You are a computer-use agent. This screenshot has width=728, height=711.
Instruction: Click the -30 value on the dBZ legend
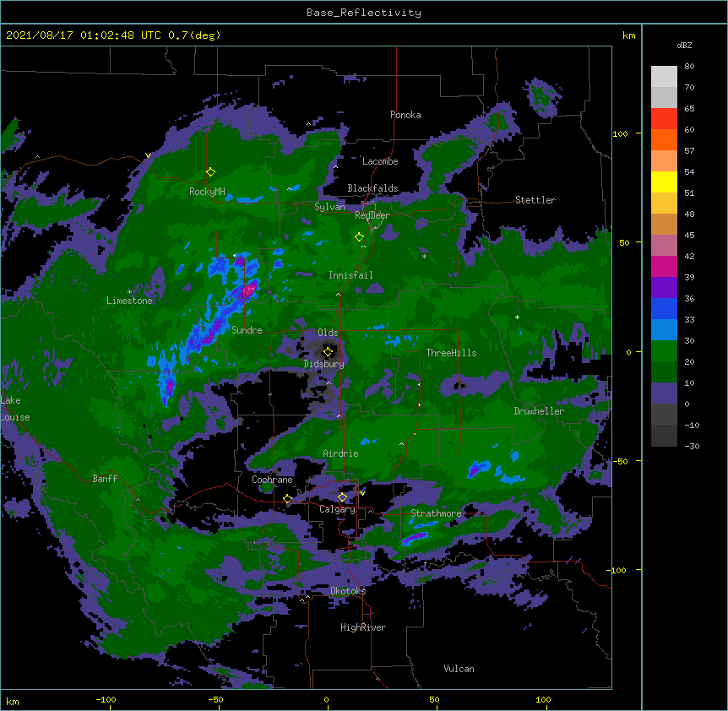tap(692, 446)
